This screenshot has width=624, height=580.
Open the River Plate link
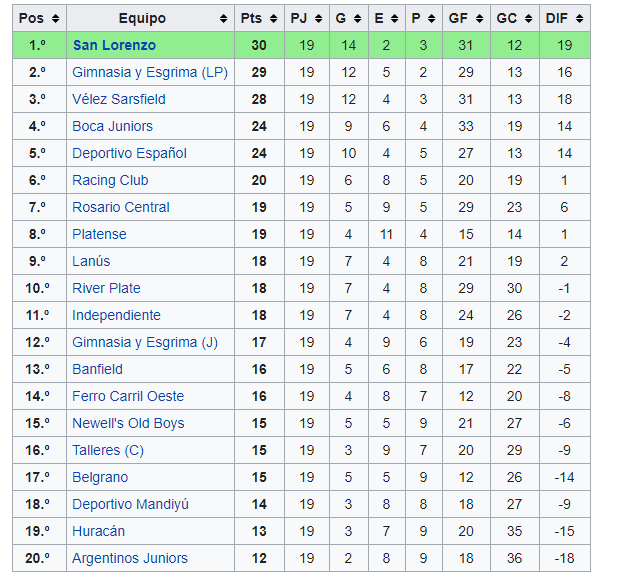[x=106, y=288]
